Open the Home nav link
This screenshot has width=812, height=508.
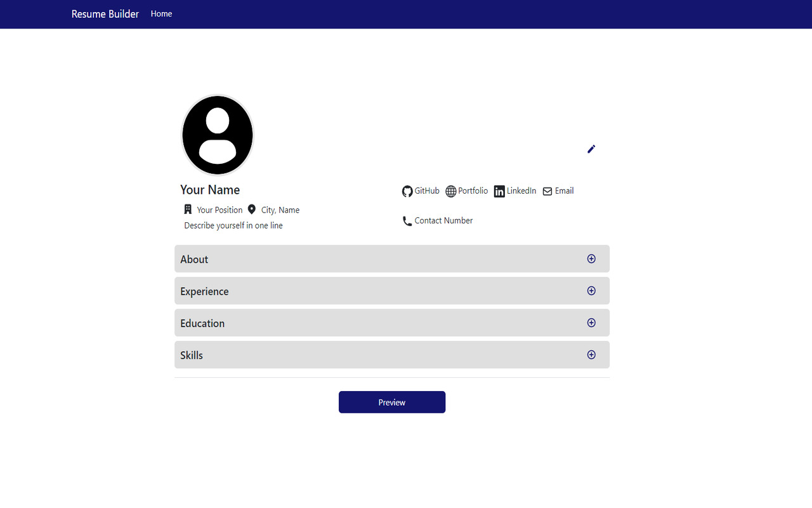coord(161,13)
